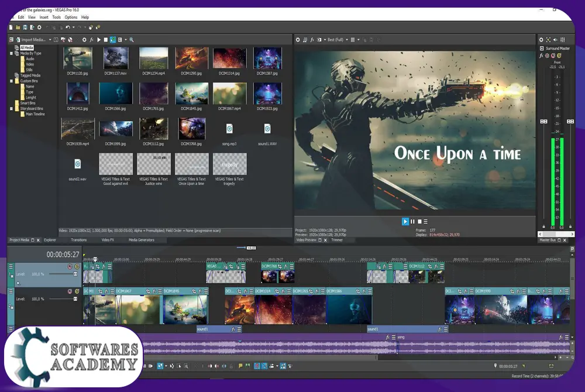Open overlays dropdown arrow in preview toolbar
This screenshot has height=392, width=585.
click(x=359, y=40)
